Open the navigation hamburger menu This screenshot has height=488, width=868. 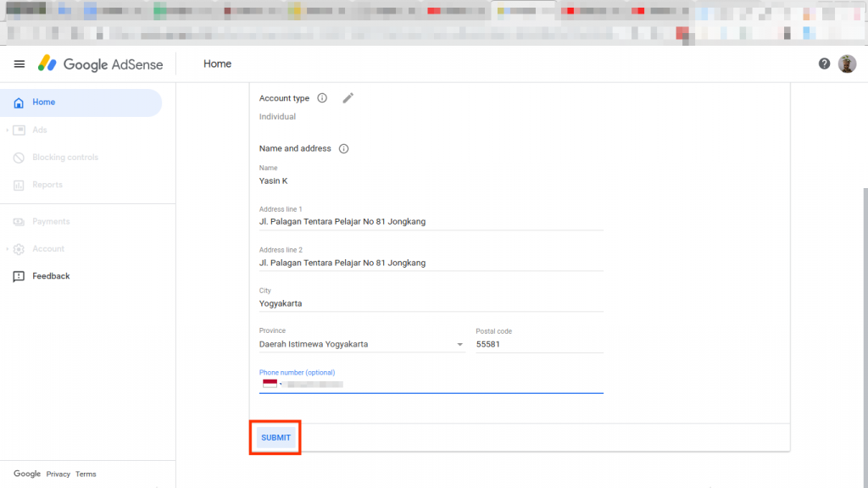pos(19,64)
